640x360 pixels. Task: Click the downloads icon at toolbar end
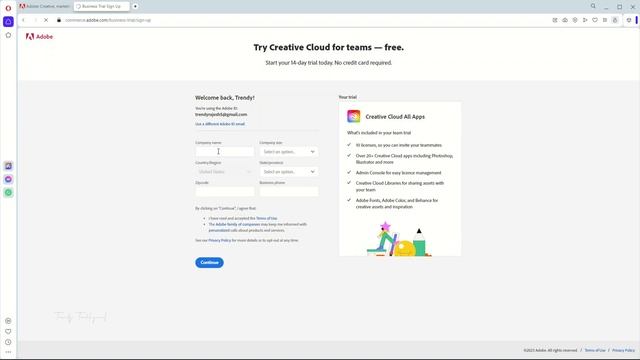pos(629,20)
